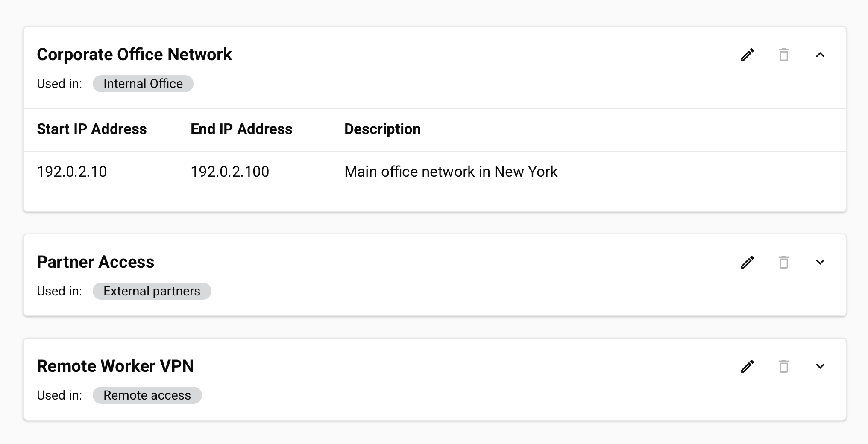
Task: Click the End IP Address column header
Action: 241,129
